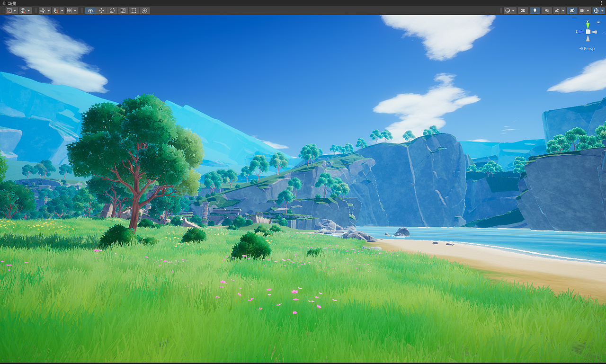Open the increment snapping dropdown
606x364 pixels.
(x=72, y=10)
